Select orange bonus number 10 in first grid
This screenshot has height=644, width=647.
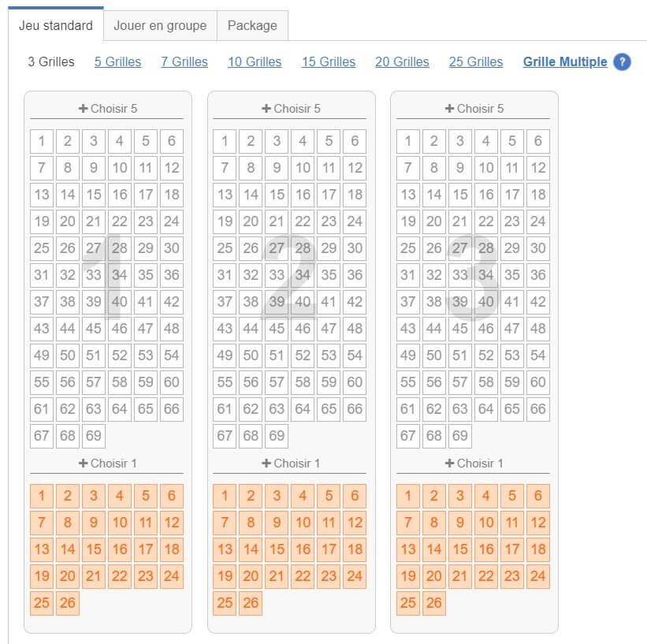120,523
